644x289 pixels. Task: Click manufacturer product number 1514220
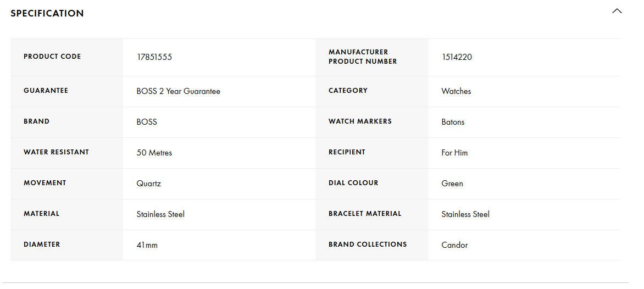pyautogui.click(x=457, y=57)
